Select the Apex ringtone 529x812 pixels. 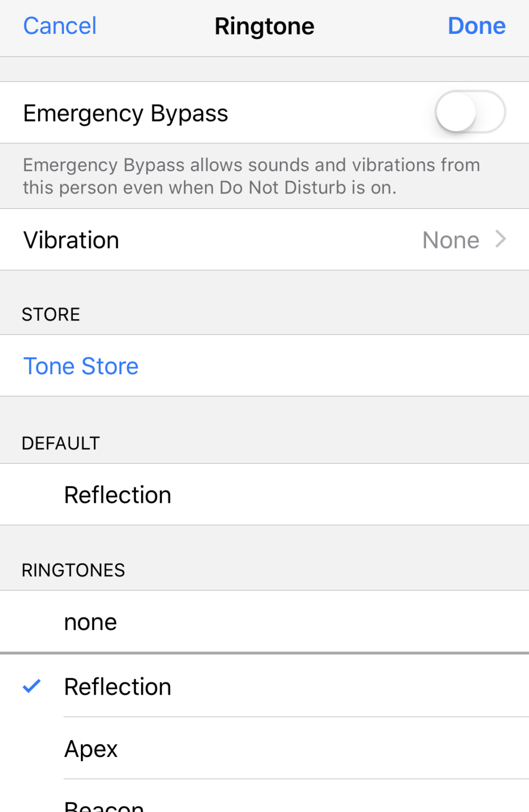coord(90,748)
